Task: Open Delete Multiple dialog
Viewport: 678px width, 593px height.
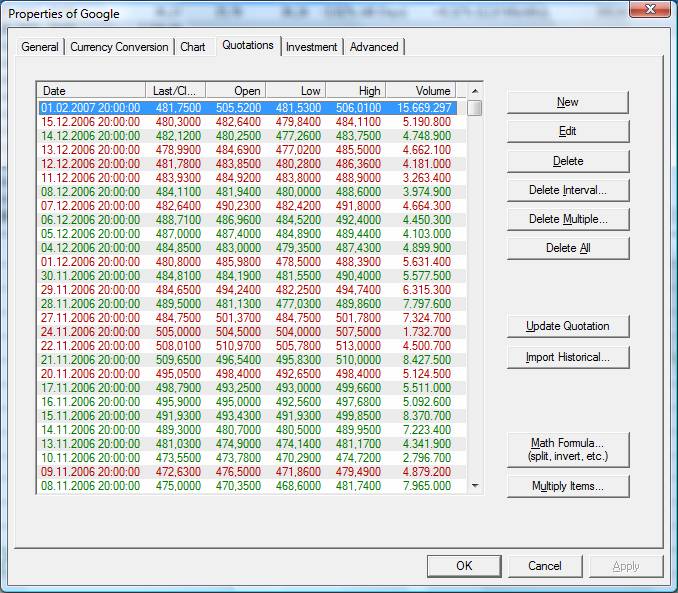Action: click(x=568, y=219)
